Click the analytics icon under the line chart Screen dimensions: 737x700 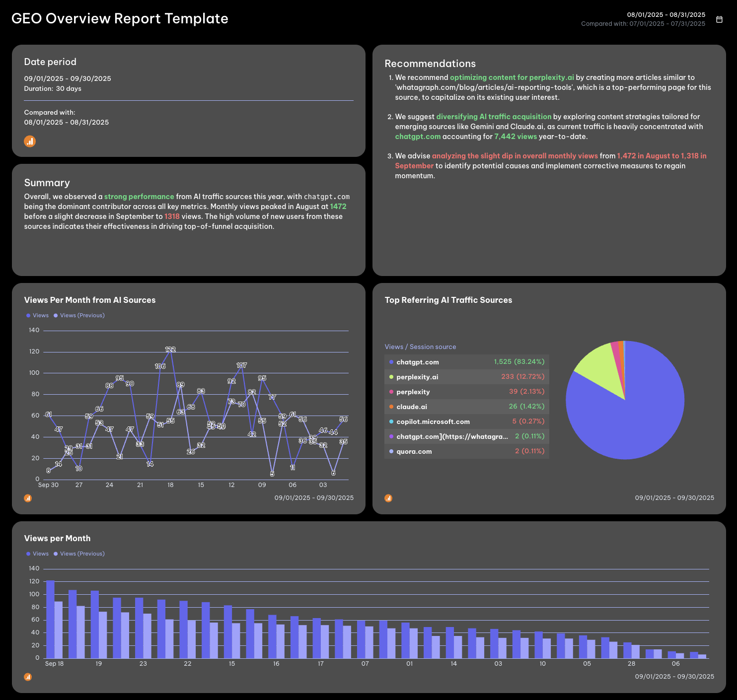(28, 498)
